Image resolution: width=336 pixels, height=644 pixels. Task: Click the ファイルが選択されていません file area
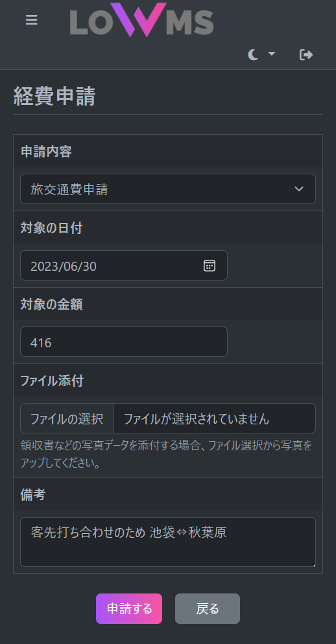(214, 418)
